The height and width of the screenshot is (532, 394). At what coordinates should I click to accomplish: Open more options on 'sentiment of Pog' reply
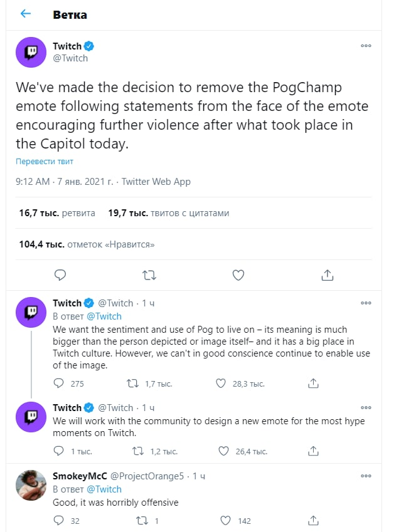(366, 303)
